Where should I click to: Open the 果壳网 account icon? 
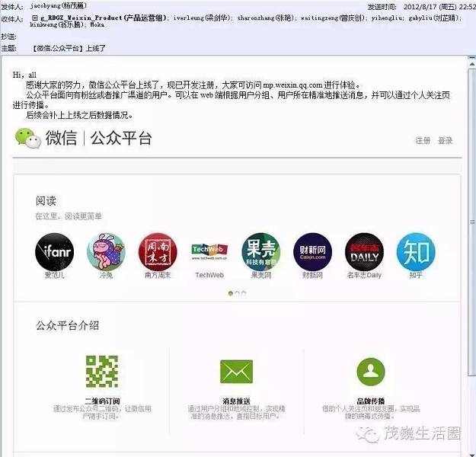260,251
